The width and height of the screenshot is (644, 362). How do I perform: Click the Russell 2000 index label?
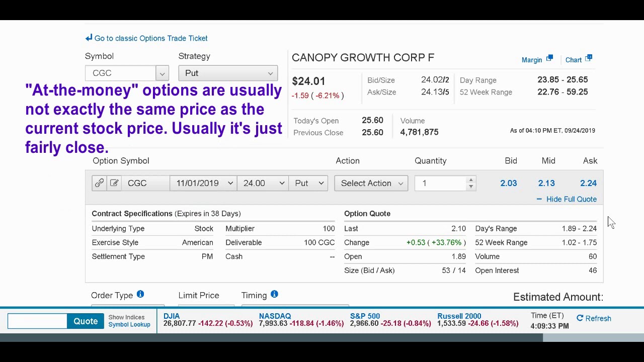tap(459, 316)
